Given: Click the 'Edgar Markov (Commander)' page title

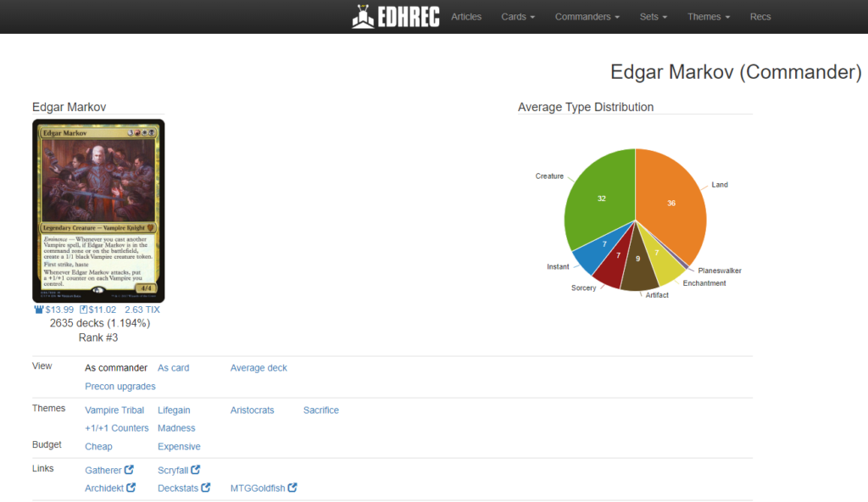Looking at the screenshot, I should pyautogui.click(x=737, y=72).
